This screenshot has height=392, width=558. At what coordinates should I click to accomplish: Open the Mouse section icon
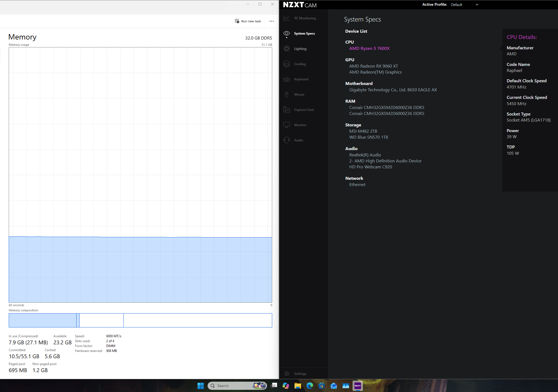point(287,95)
